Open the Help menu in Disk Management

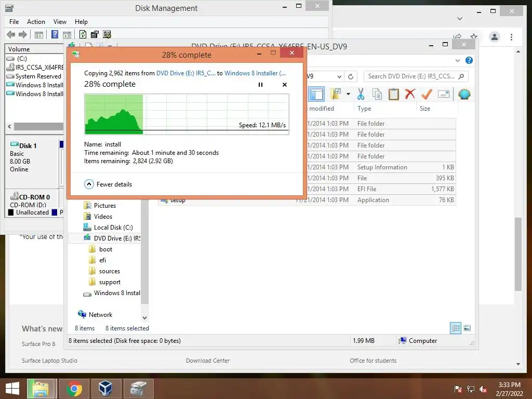coord(81,22)
